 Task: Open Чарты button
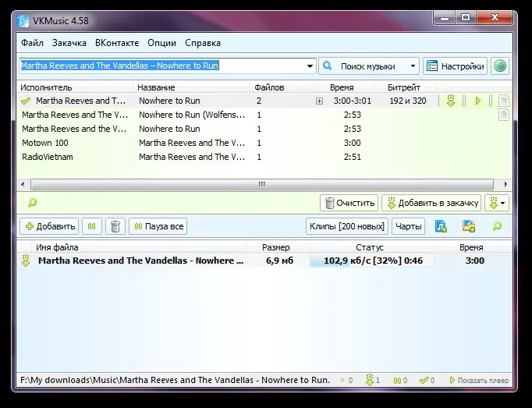click(409, 226)
